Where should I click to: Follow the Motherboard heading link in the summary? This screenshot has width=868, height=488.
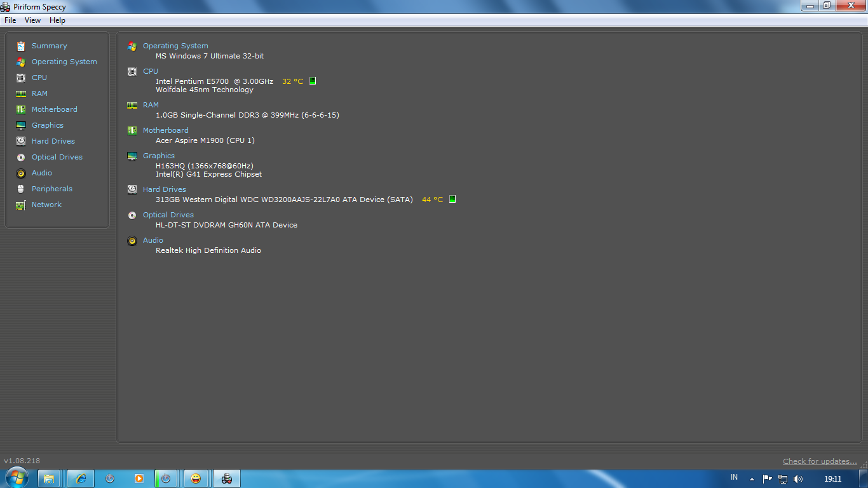166,130
